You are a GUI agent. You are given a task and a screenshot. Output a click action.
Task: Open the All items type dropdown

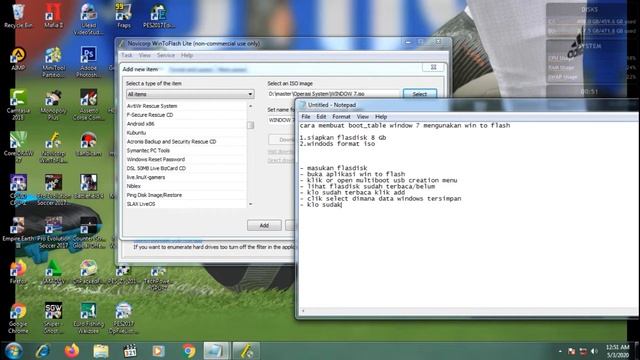click(x=190, y=94)
